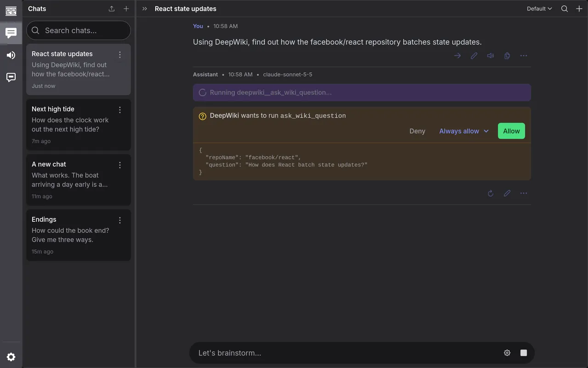Viewport: 588px width, 368px height.
Task: Open the chat titled A new chat
Action: click(x=79, y=180)
